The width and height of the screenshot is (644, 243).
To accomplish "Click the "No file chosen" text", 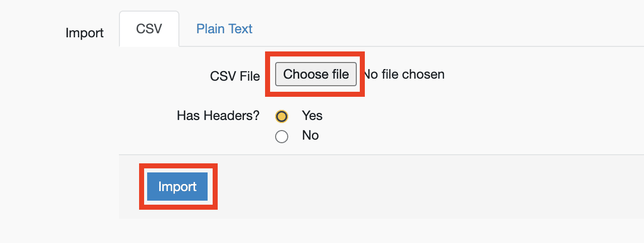I will point(404,75).
